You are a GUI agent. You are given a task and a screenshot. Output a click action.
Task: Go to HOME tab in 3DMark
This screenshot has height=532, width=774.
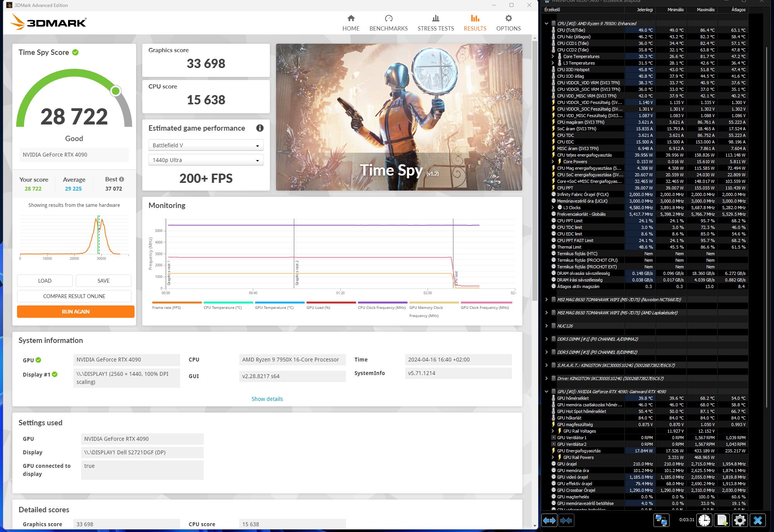pyautogui.click(x=351, y=23)
